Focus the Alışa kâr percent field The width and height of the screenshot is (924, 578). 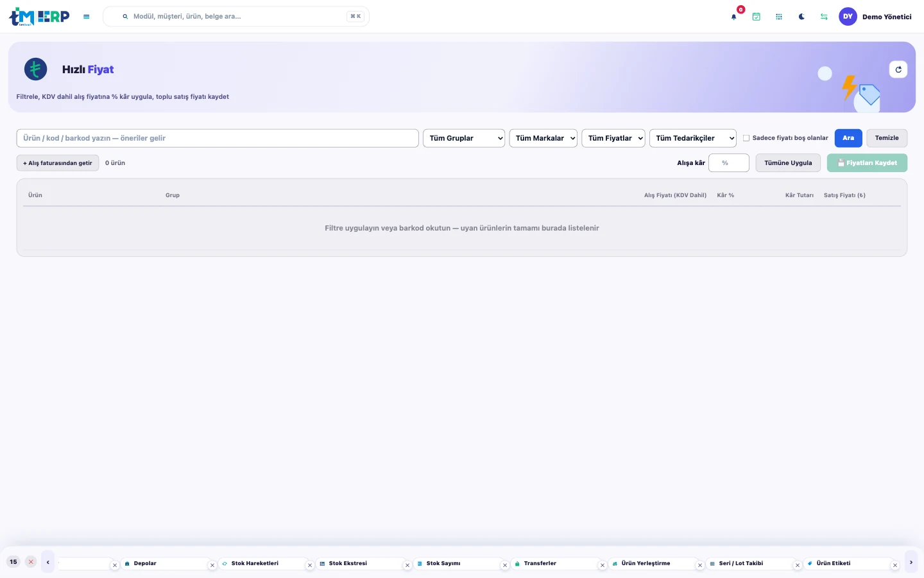click(x=729, y=163)
